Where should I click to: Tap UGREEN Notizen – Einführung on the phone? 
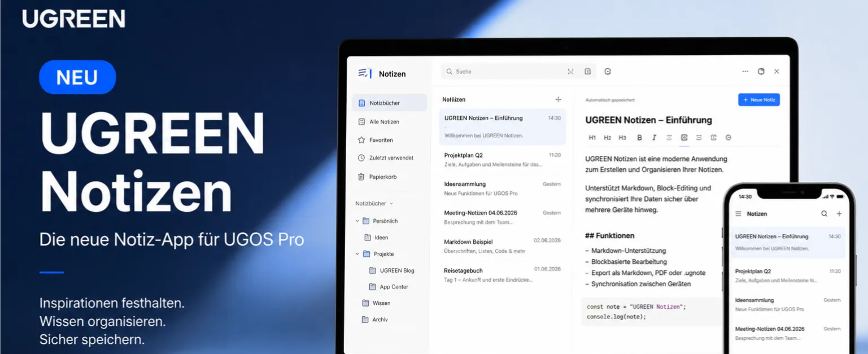(788, 242)
